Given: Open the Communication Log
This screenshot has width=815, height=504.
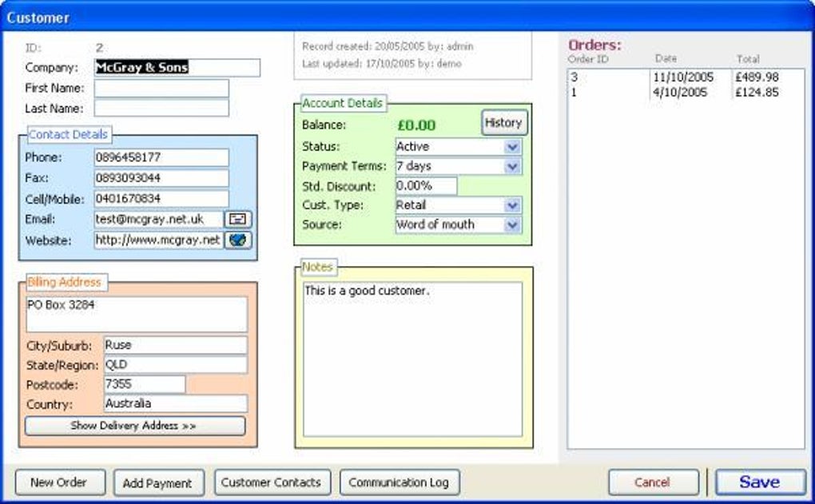Looking at the screenshot, I should point(400,482).
